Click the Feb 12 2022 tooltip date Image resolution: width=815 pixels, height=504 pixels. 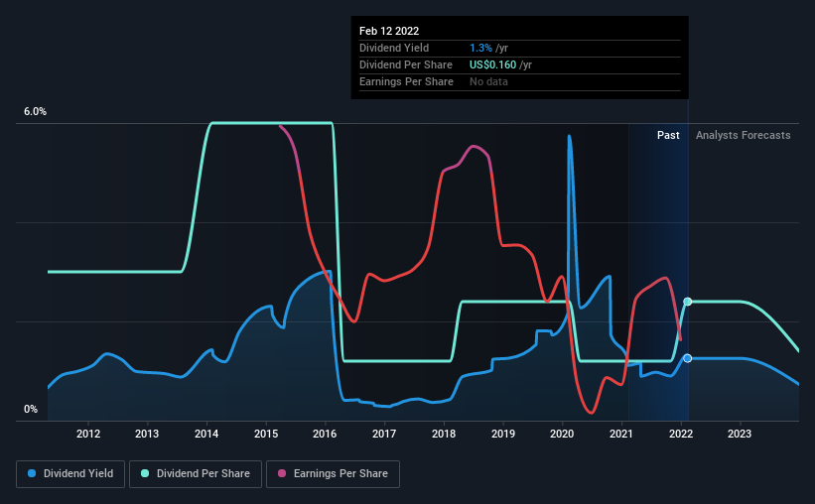pos(389,31)
